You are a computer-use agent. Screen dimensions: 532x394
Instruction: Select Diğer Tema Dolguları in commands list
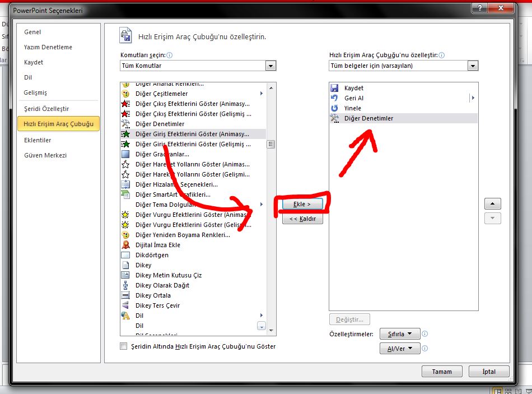(x=193, y=205)
